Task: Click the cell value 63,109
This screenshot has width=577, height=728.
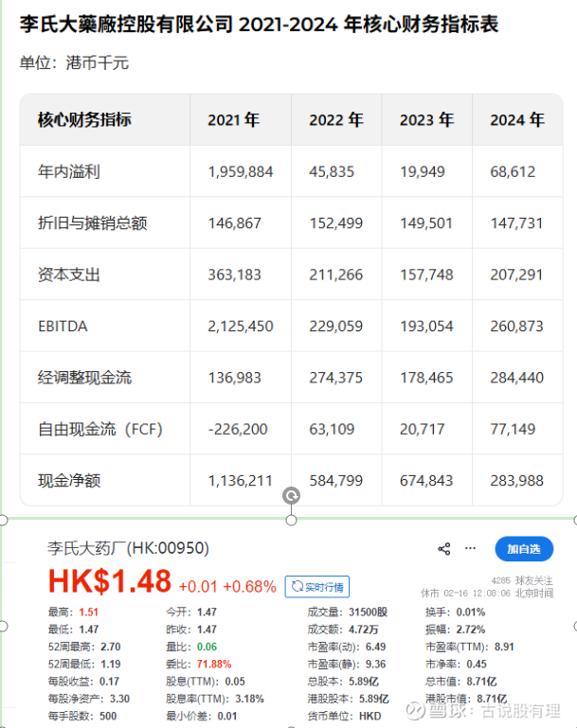Action: pyautogui.click(x=332, y=430)
